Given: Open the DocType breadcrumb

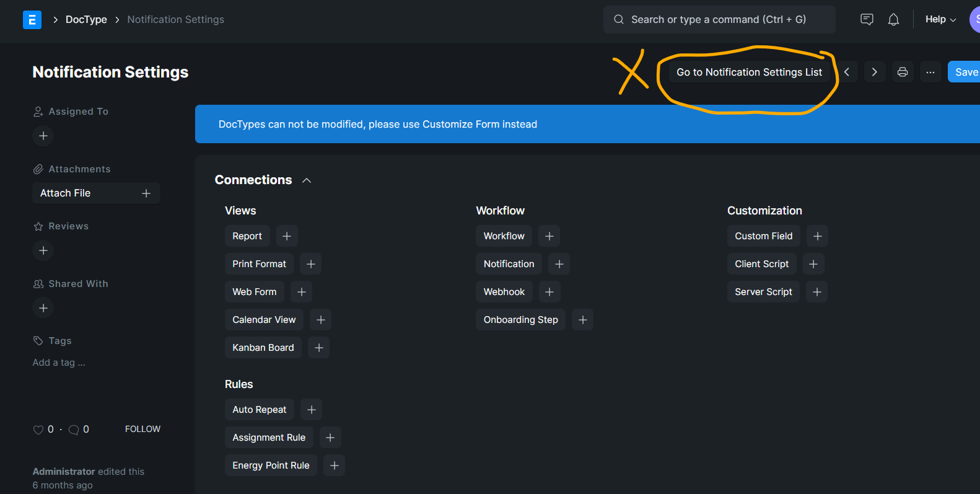Looking at the screenshot, I should [85, 19].
